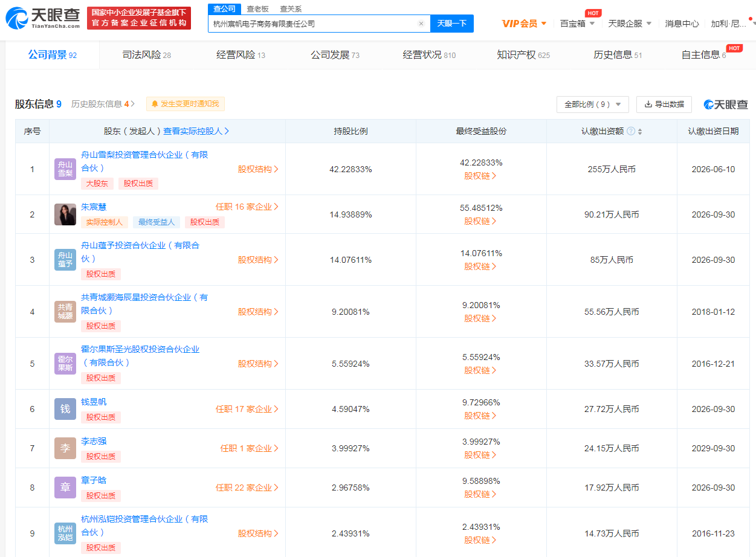Click the 发生变更时通知我 bell notification button
Viewport: 756px width, 557px height.
tap(186, 104)
